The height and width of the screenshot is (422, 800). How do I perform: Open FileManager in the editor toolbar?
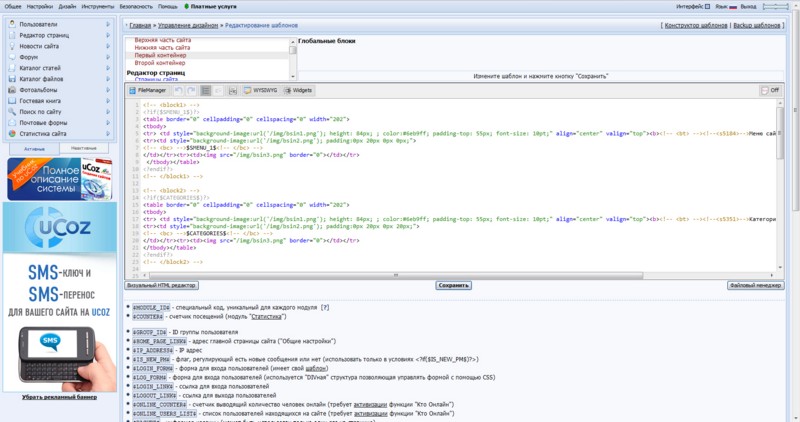click(146, 90)
